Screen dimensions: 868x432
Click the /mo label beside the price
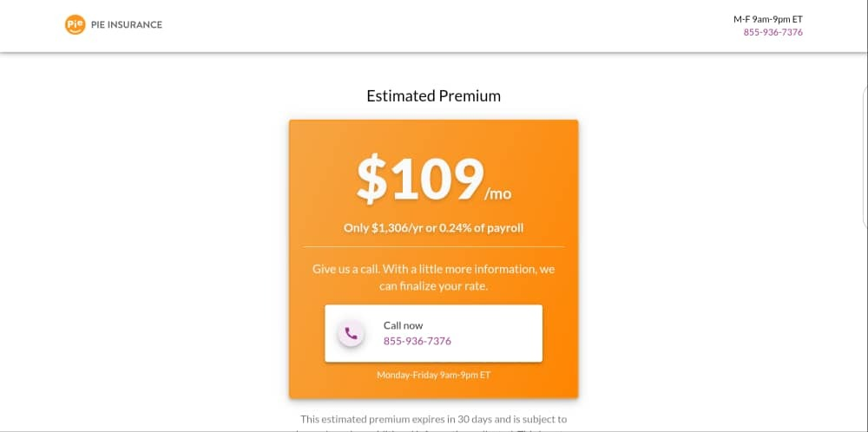point(498,193)
